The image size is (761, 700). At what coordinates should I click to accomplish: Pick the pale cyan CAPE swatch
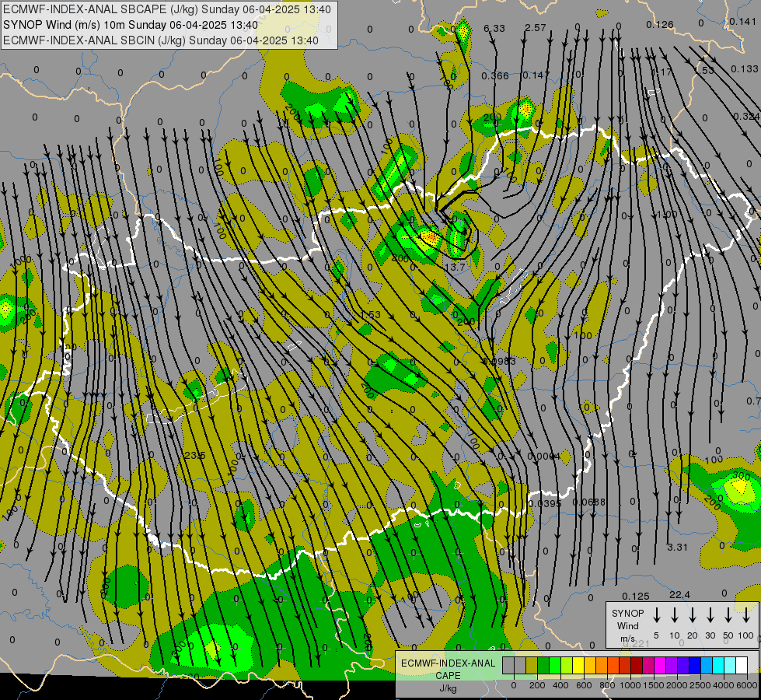click(x=730, y=665)
